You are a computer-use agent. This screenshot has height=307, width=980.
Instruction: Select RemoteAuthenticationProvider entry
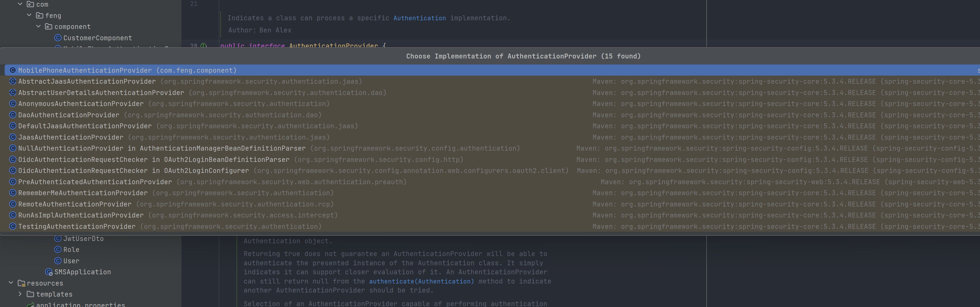[x=492, y=204]
